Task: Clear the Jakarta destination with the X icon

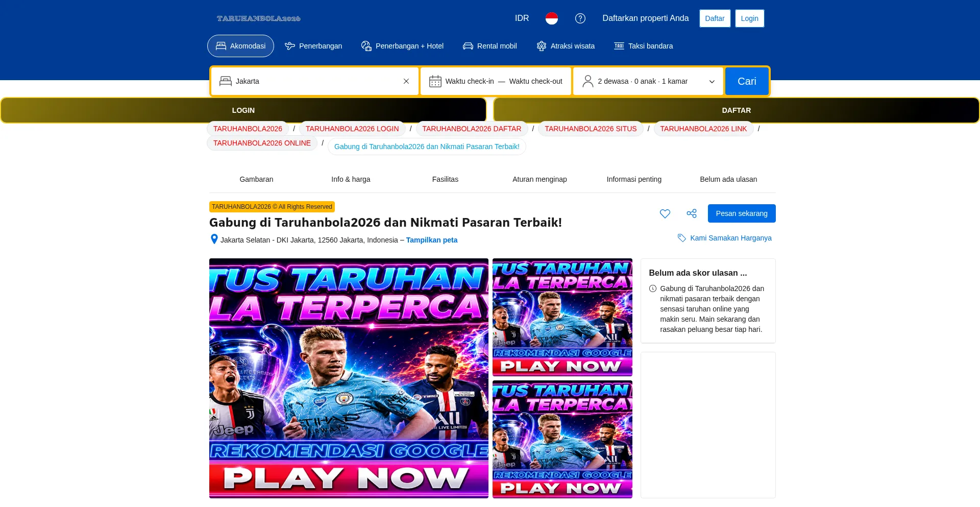Action: [x=406, y=81]
